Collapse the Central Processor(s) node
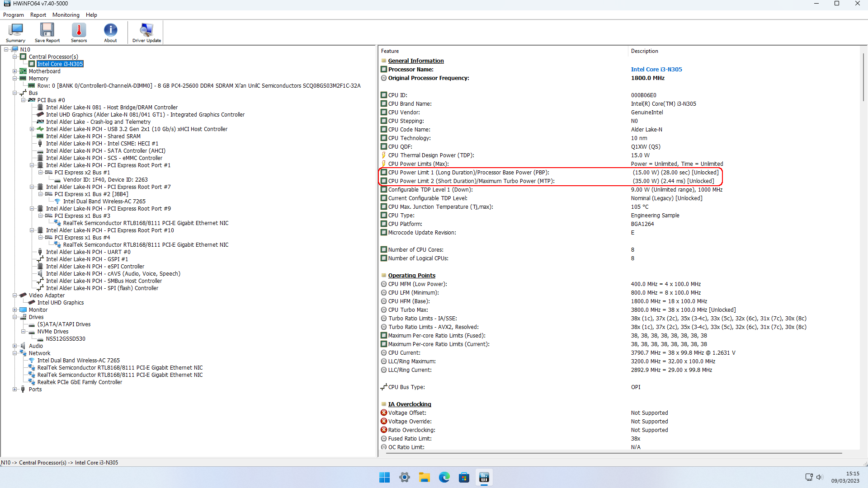This screenshot has height=488, width=868. pos(15,57)
